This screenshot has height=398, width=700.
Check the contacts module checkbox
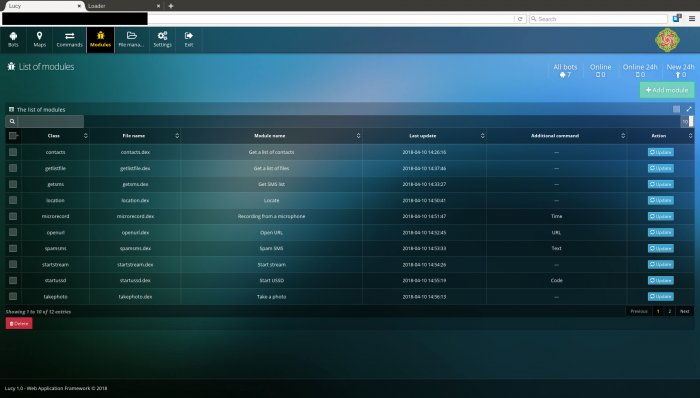(13, 152)
